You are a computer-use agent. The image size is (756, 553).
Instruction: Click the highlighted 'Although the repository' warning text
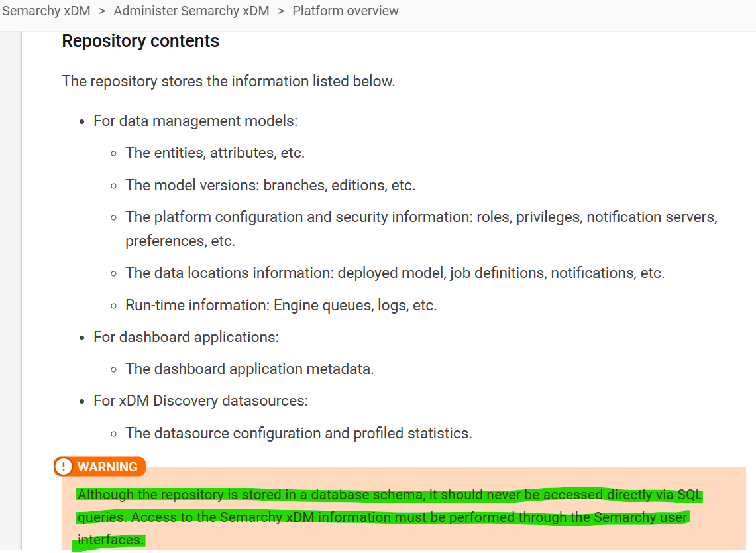[x=390, y=517]
